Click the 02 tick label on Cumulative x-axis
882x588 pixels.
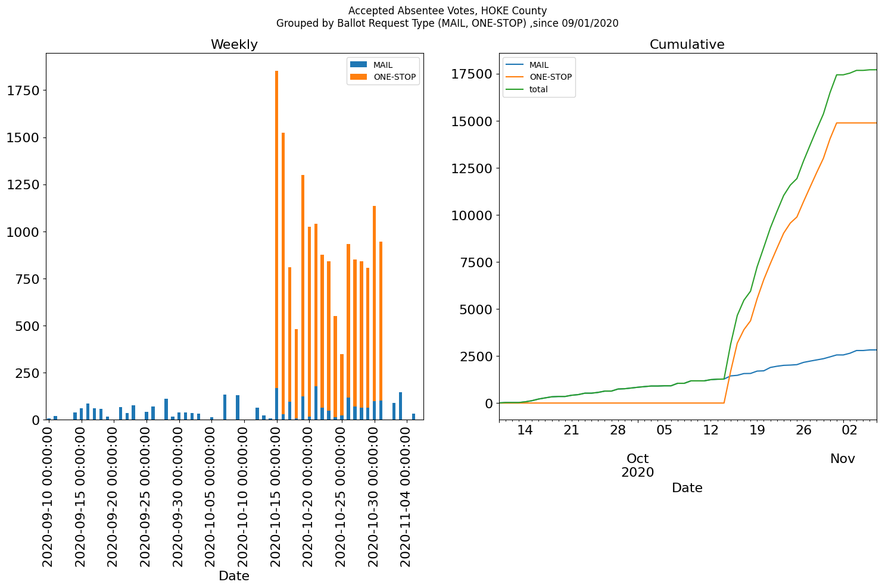coord(850,430)
